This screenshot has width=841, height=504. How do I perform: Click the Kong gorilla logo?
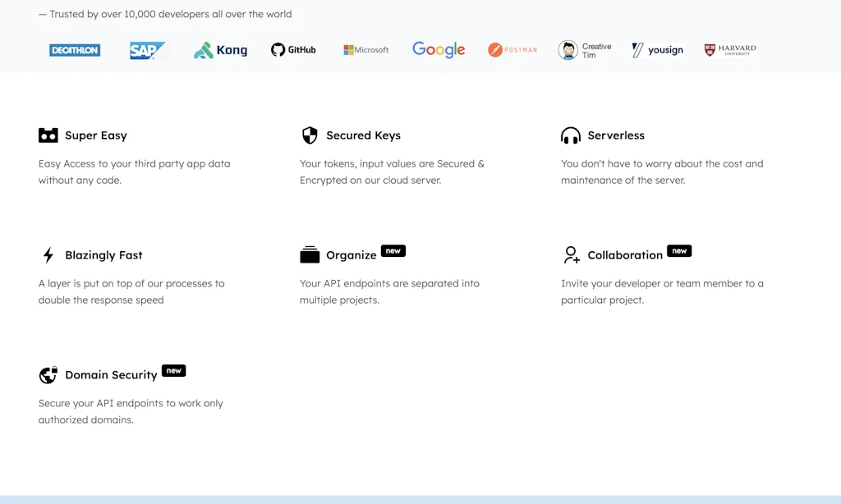point(220,49)
